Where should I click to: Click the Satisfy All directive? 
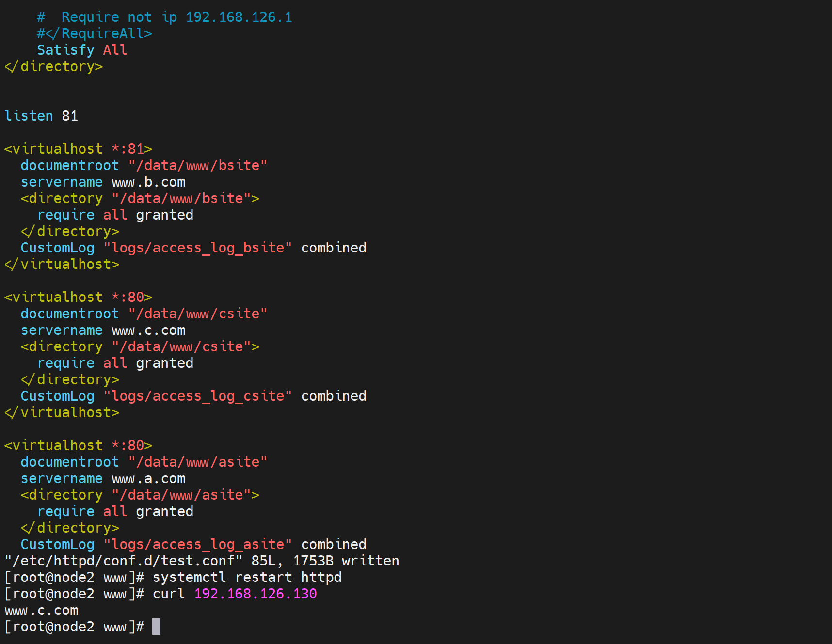(x=82, y=50)
